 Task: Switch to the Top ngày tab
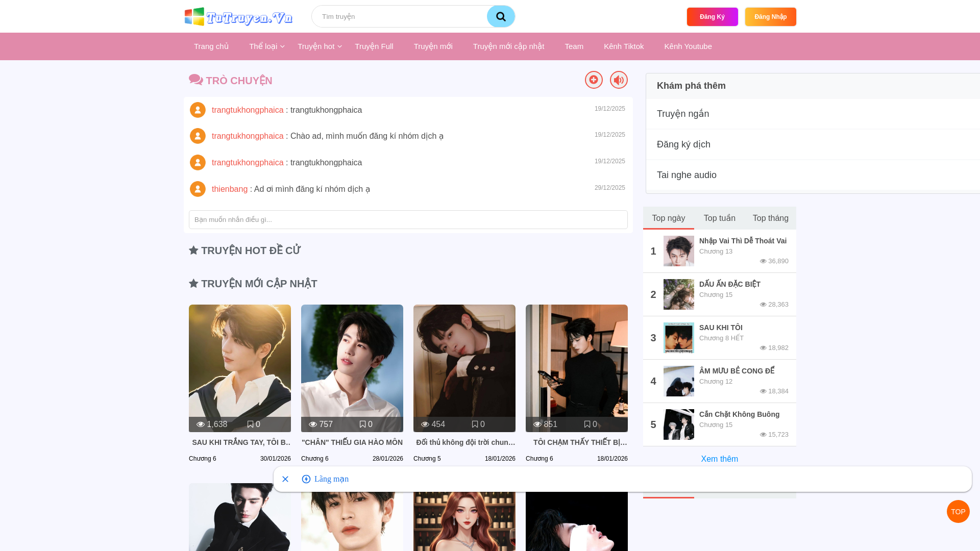[x=669, y=218]
